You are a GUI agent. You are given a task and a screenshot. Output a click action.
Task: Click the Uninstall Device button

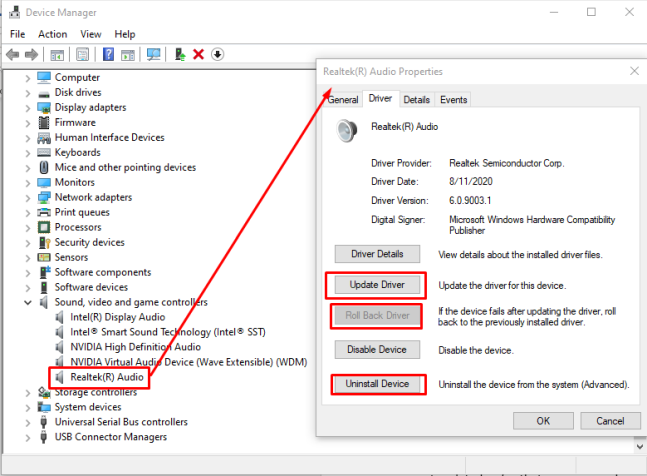(x=377, y=384)
